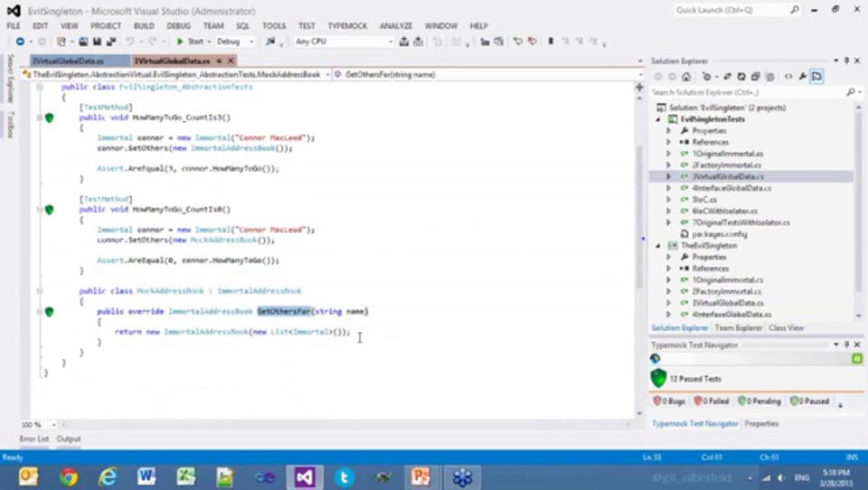Viewport: 868px width, 490px height.
Task: Open the TYPEMOCK menu
Action: pos(347,26)
